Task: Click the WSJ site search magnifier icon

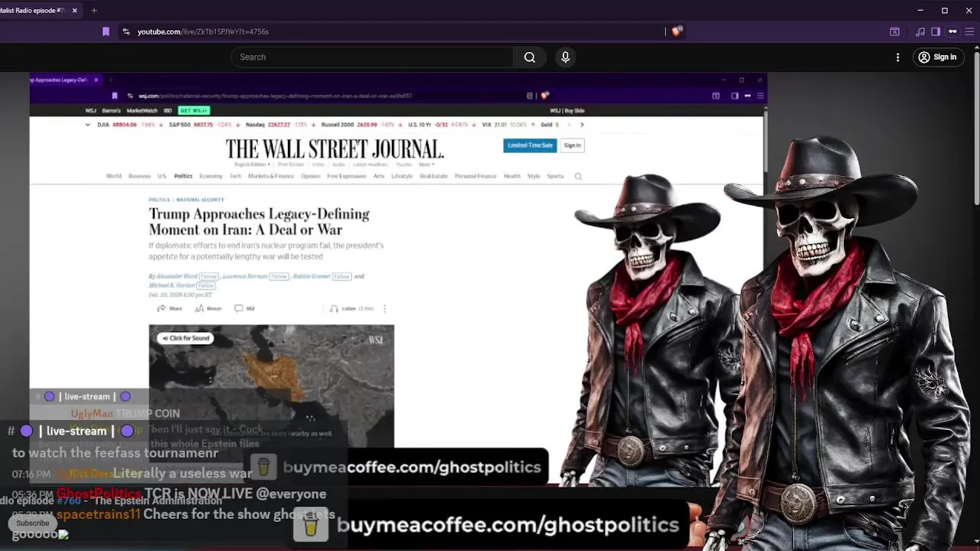Action: [x=578, y=176]
